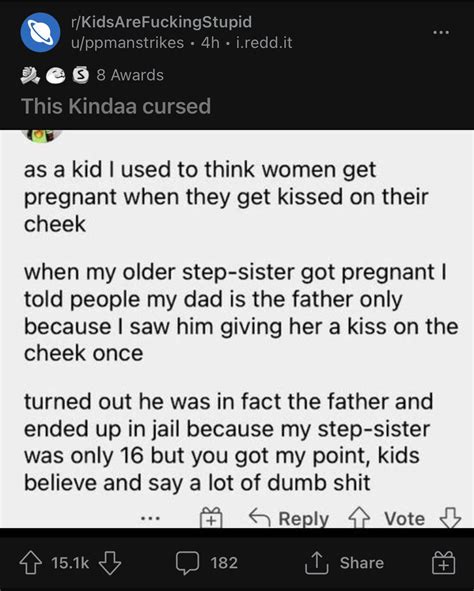This screenshot has width=474, height=591.
Task: Tap the gift icon inside the comment
Action: pyautogui.click(x=211, y=518)
